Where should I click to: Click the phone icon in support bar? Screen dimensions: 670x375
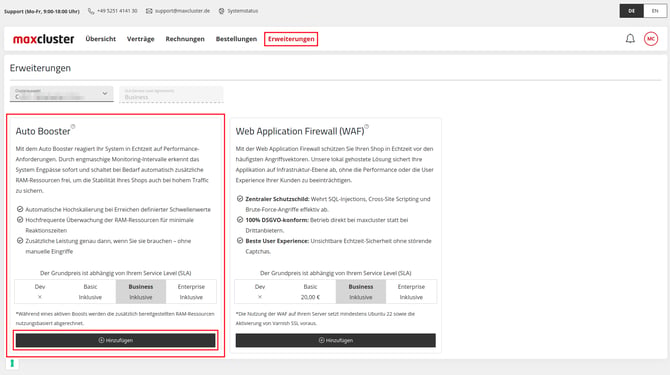91,11
